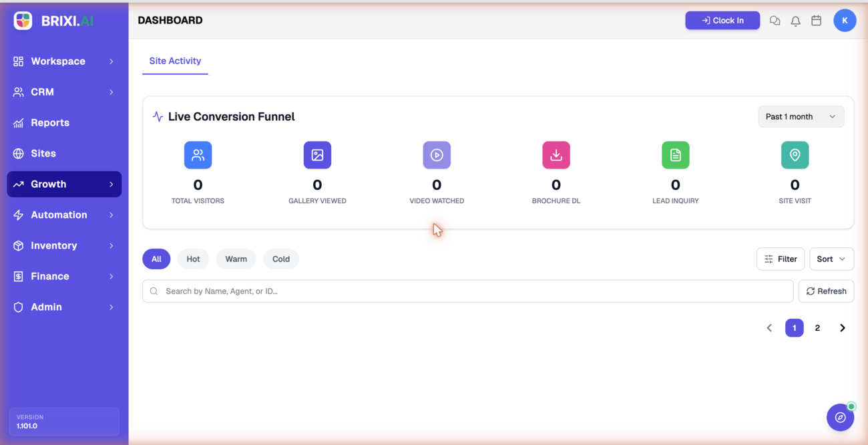868x445 pixels.
Task: Click the search magnifier icon
Action: coord(154,291)
